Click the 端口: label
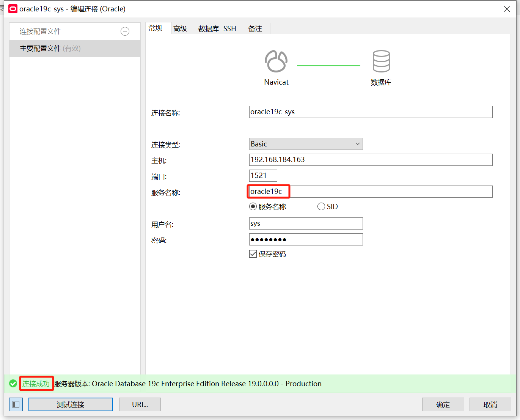The image size is (520, 420). coord(159,176)
